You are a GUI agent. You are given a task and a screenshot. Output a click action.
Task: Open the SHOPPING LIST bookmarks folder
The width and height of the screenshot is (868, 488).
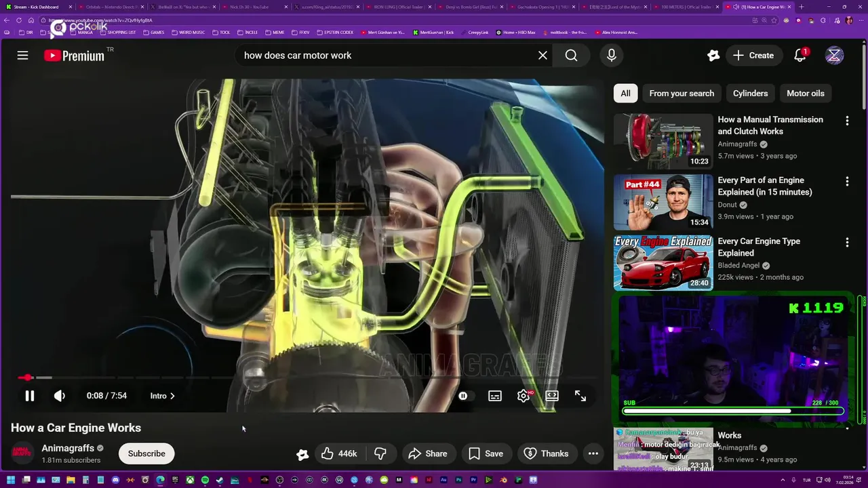117,32
